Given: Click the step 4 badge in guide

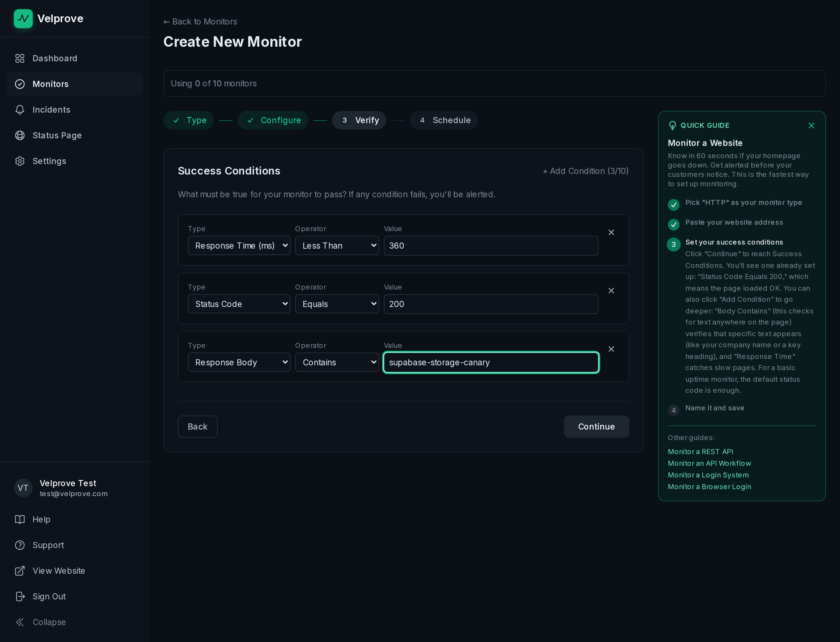Looking at the screenshot, I should point(673,410).
